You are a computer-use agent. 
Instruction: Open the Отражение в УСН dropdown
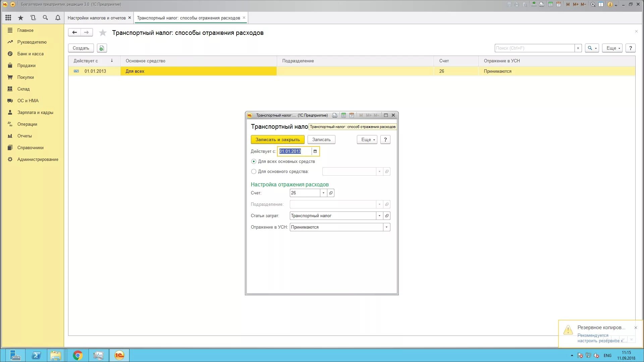pos(386,227)
